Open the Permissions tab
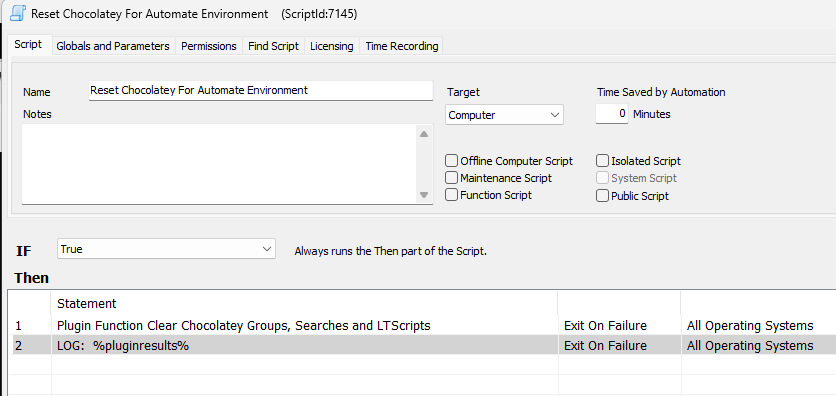This screenshot has height=396, width=836. tap(208, 46)
